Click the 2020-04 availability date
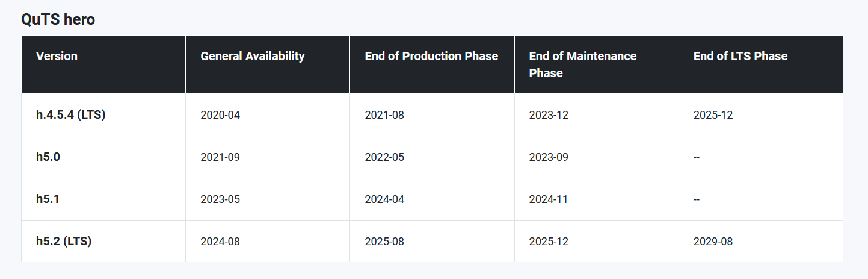Screen dimensions: 868x279 coord(220,115)
